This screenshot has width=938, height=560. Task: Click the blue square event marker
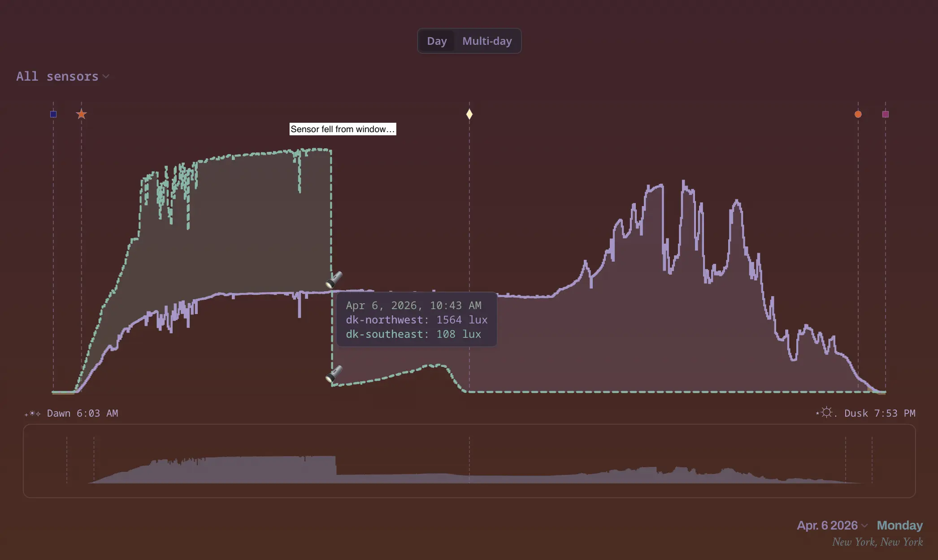pyautogui.click(x=53, y=114)
